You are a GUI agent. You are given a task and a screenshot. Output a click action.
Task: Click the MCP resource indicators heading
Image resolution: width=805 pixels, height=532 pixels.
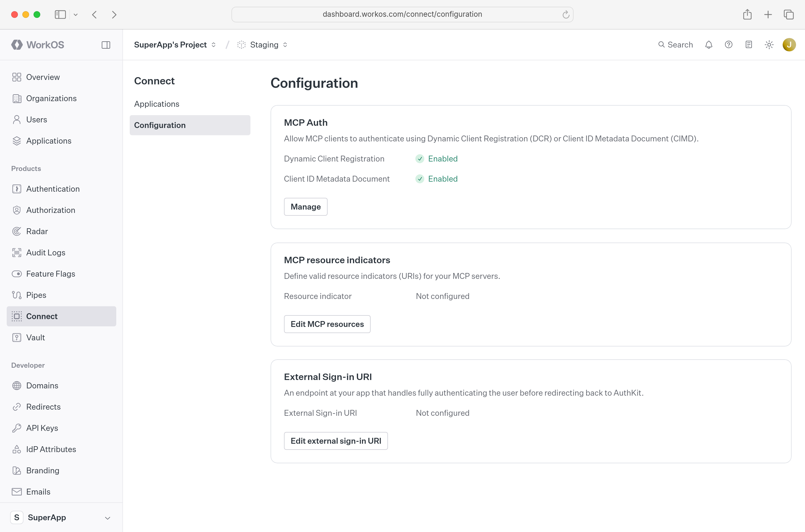337,260
